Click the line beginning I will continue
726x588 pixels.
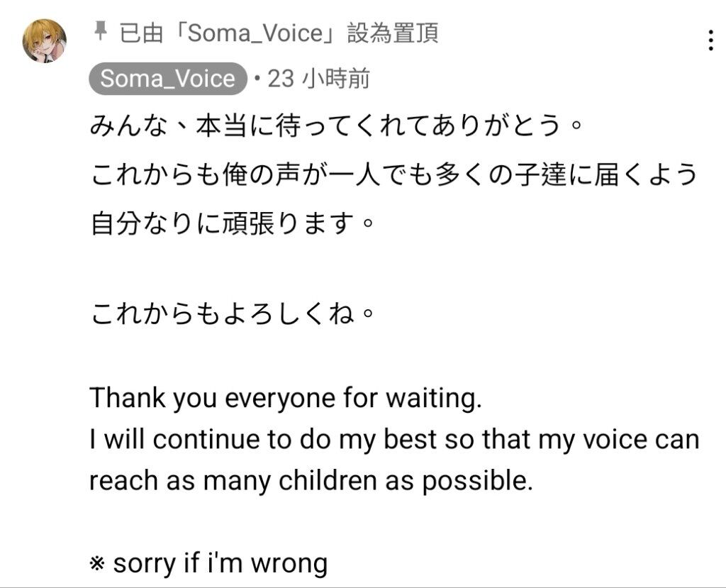394,440
